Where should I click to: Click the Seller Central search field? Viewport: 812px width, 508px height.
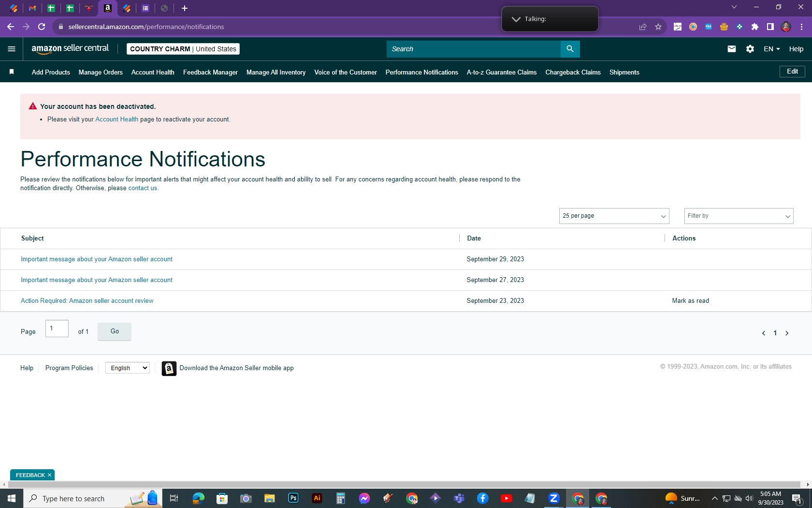pos(474,49)
